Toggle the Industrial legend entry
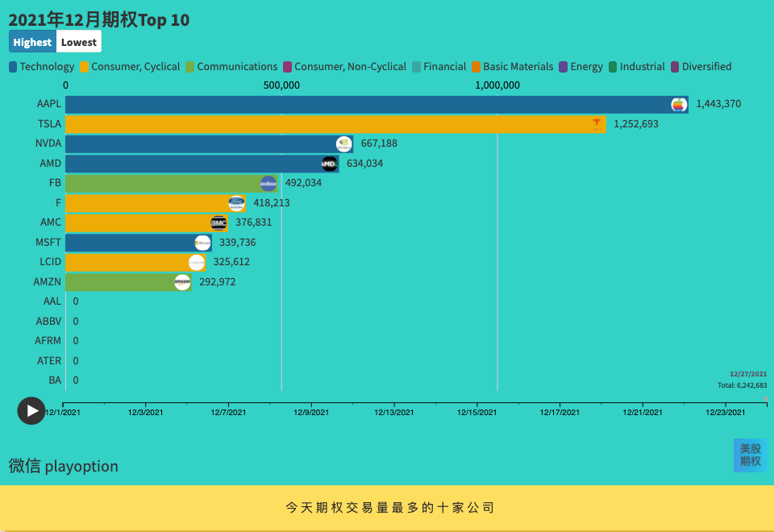The image size is (774, 532). [637, 67]
